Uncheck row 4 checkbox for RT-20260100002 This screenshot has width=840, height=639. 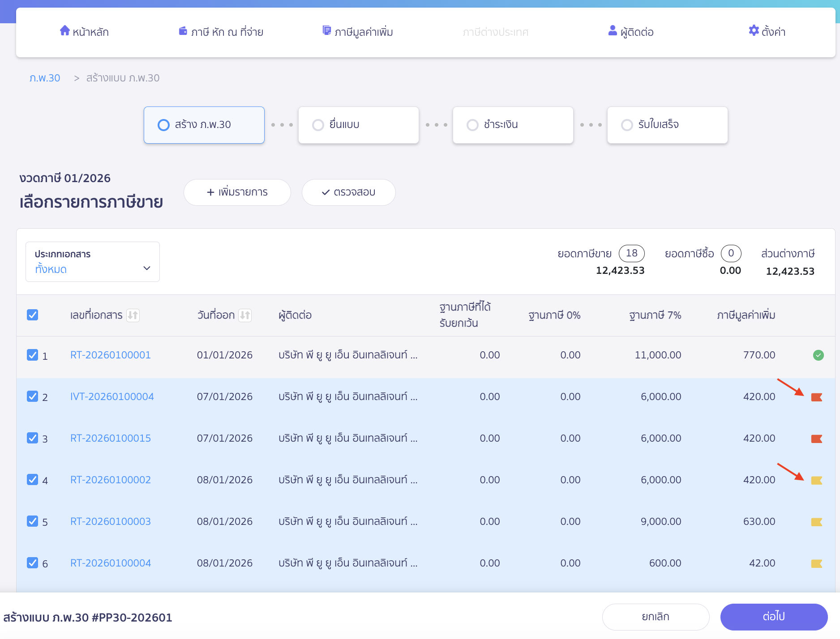point(33,480)
